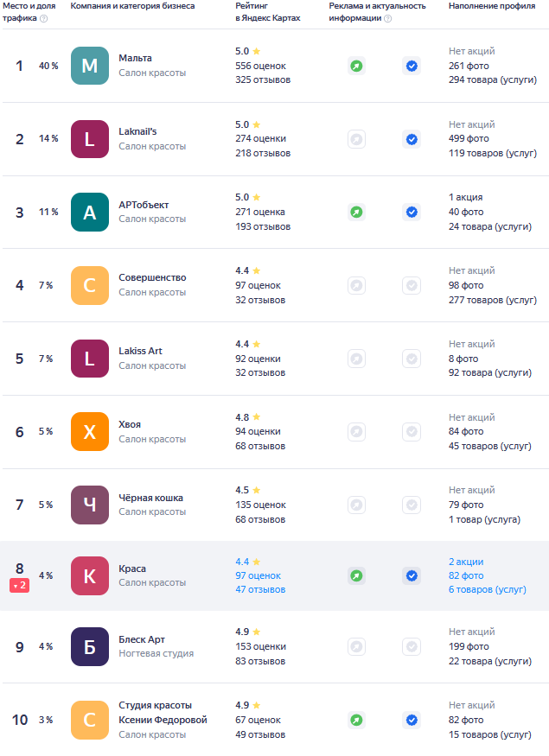Click the 'L' logo of Lakiss Art
This screenshot has width=549, height=756.
point(90,359)
